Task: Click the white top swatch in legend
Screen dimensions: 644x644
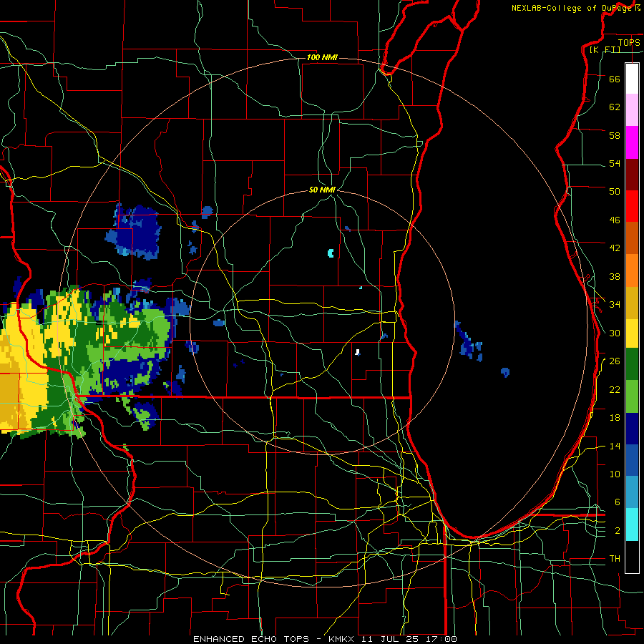Action: (x=632, y=79)
